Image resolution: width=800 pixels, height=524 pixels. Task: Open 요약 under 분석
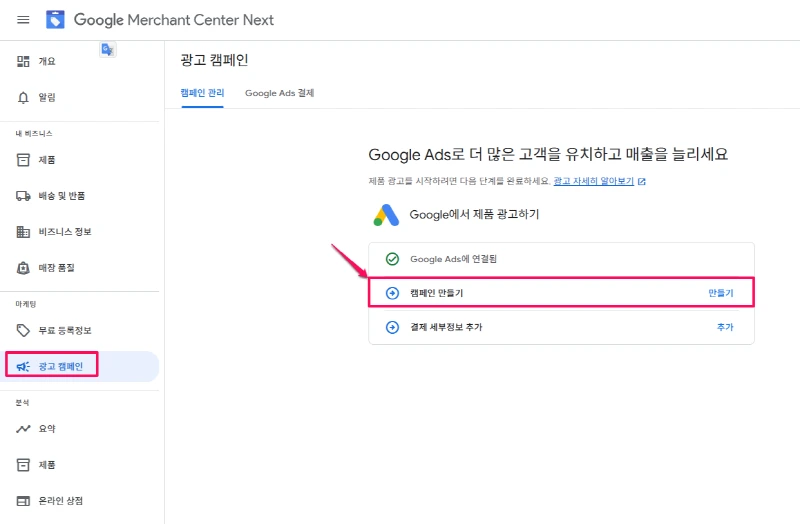point(47,429)
